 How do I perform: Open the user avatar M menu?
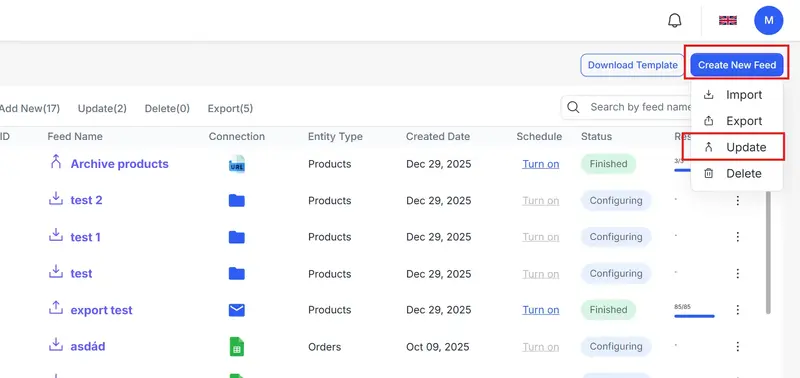[x=768, y=20]
